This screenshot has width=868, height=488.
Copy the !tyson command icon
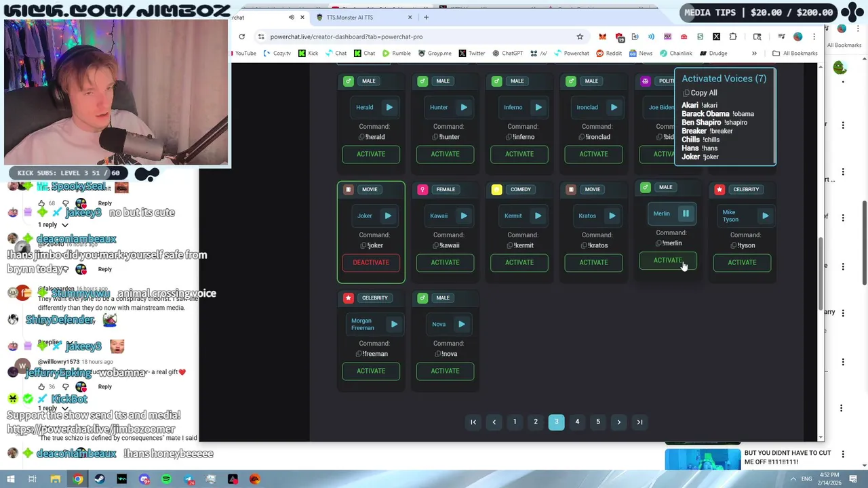(732, 245)
